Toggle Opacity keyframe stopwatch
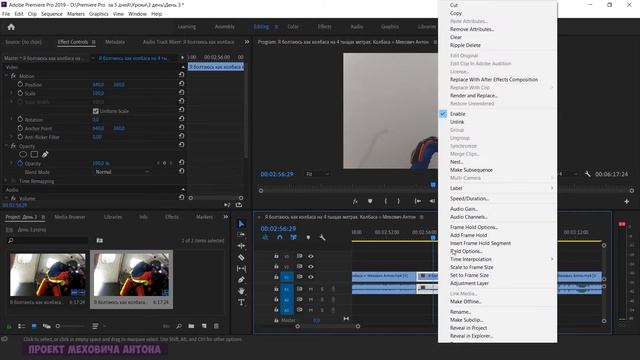640x360 pixels. pos(20,163)
